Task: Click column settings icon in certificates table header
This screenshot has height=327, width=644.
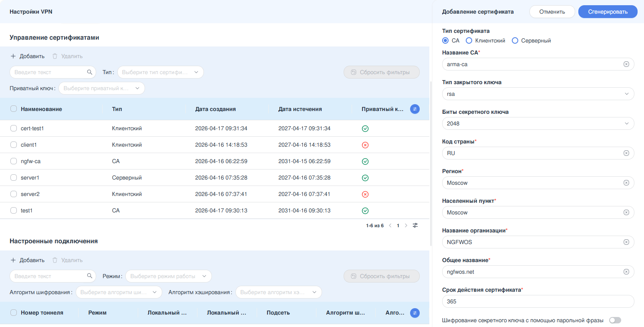Action: (415, 109)
